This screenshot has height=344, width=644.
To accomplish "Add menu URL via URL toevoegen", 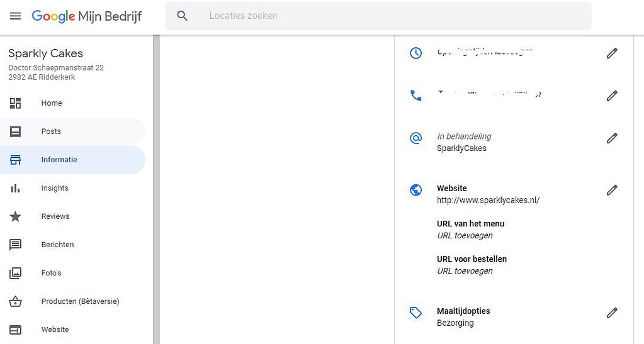I will pyautogui.click(x=465, y=236).
